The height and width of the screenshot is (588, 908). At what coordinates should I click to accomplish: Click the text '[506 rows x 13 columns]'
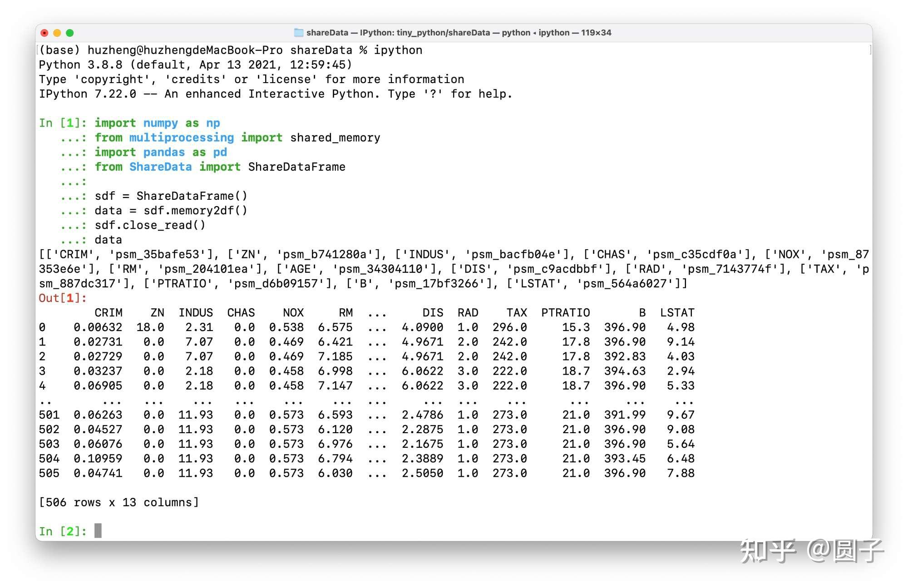click(119, 502)
